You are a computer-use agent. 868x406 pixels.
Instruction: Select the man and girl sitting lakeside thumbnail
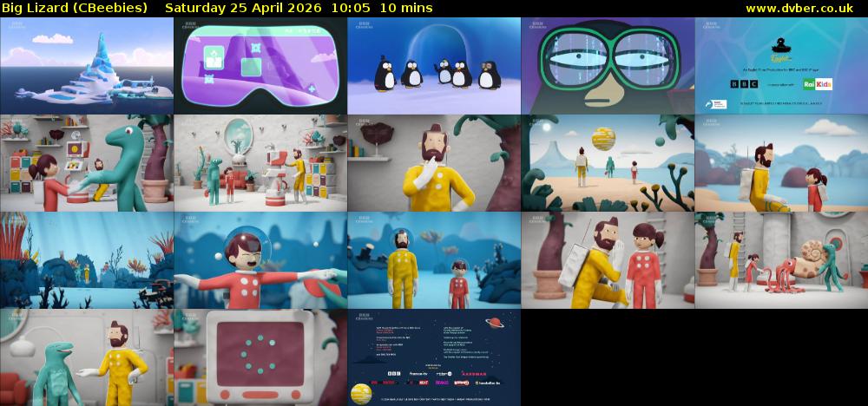pyautogui.click(x=782, y=162)
